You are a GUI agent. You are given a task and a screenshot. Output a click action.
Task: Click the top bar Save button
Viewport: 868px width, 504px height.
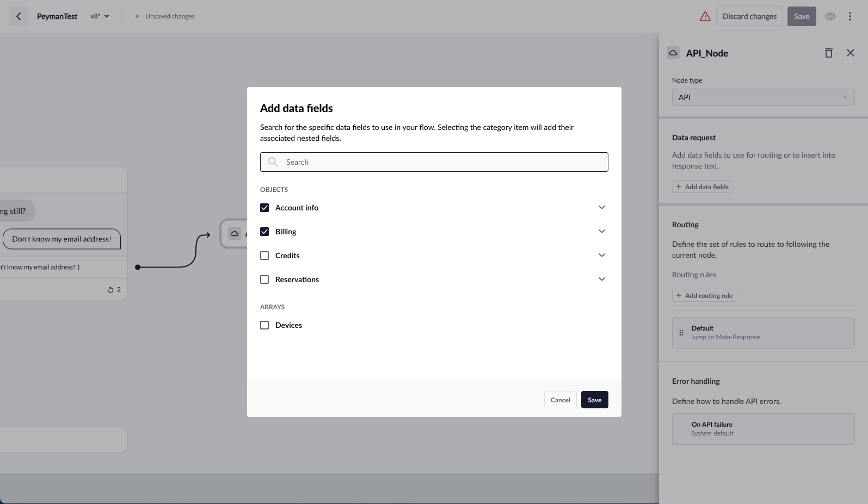tap(802, 16)
